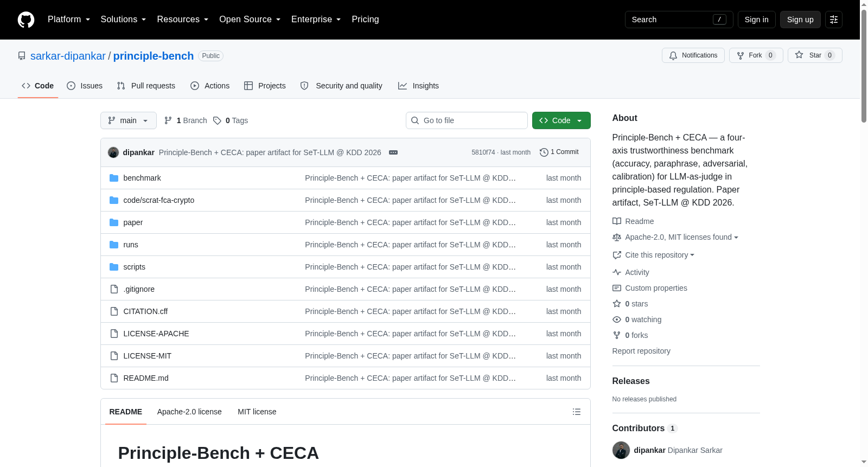
Task: Open the 5810f74 commit hash link
Action: [x=483, y=152]
